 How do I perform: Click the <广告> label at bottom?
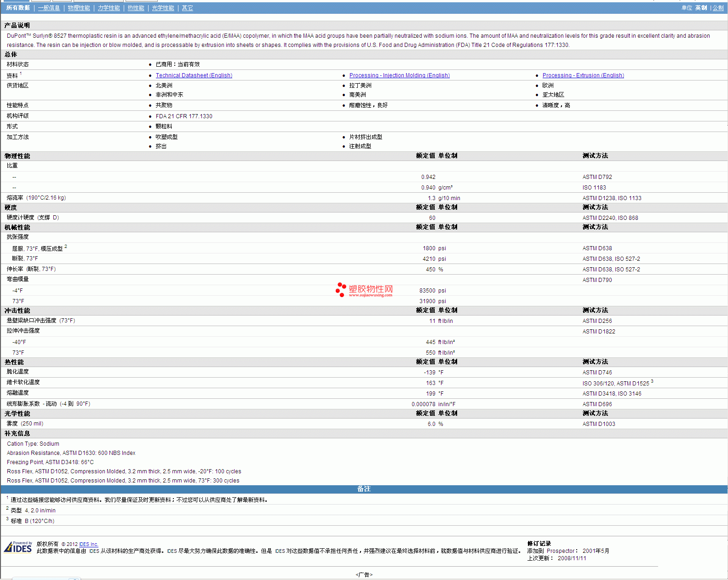364,574
